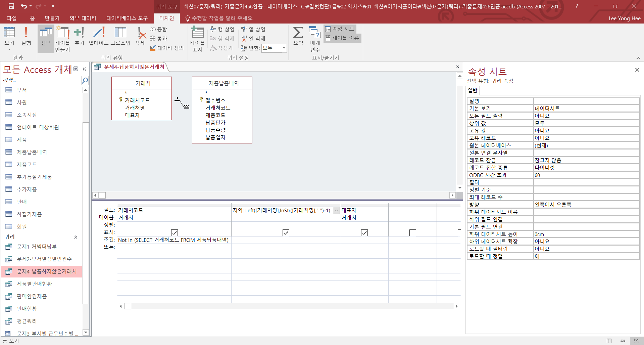Screen dimensions: 644x345
Task: Click the Update (업데이트) query icon
Action: tap(98, 36)
